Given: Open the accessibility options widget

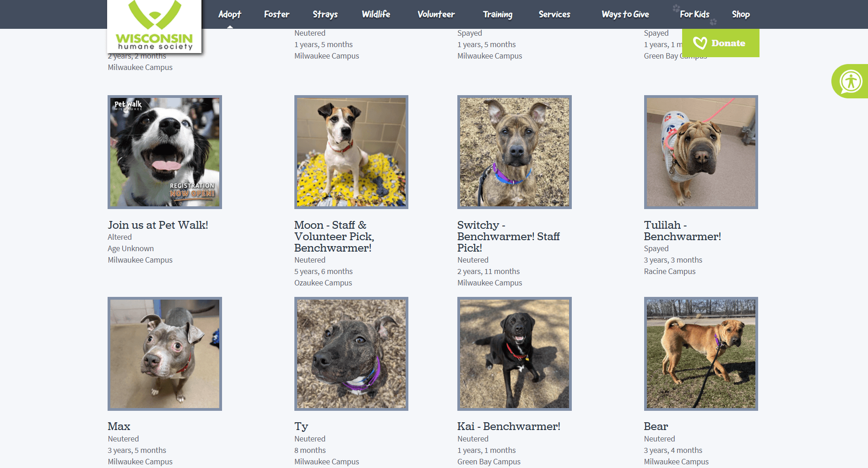Looking at the screenshot, I should click(851, 81).
